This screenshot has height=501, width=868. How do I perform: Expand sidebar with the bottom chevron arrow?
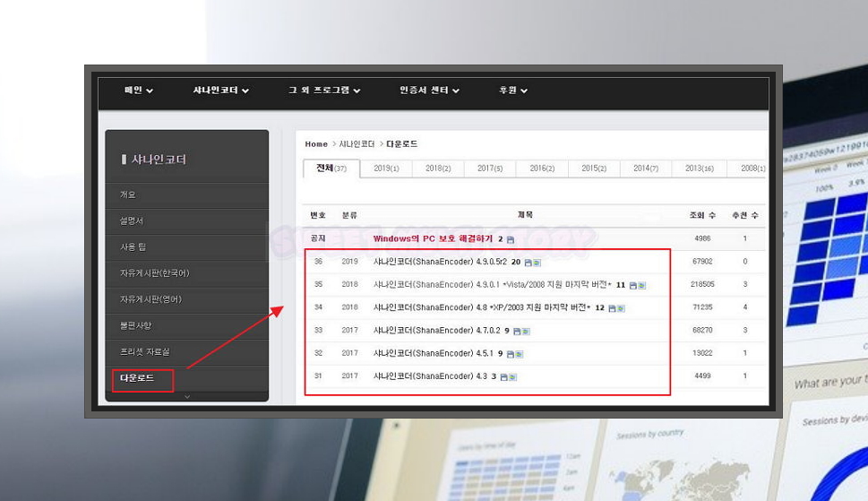[187, 396]
